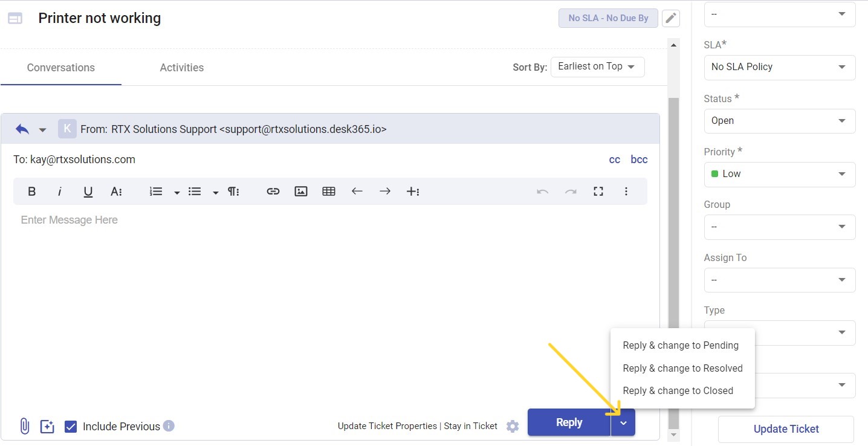868x446 pixels.
Task: Change Status from Open dropdown
Action: click(779, 121)
